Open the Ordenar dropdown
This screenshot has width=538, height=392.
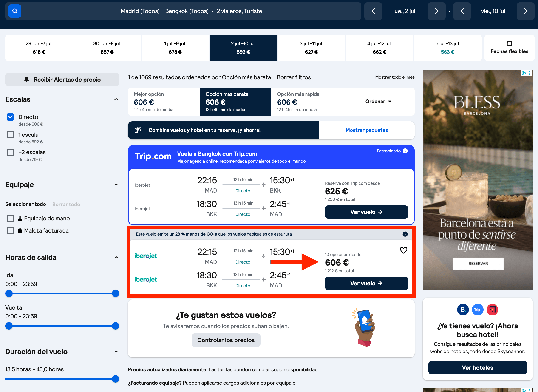[379, 102]
